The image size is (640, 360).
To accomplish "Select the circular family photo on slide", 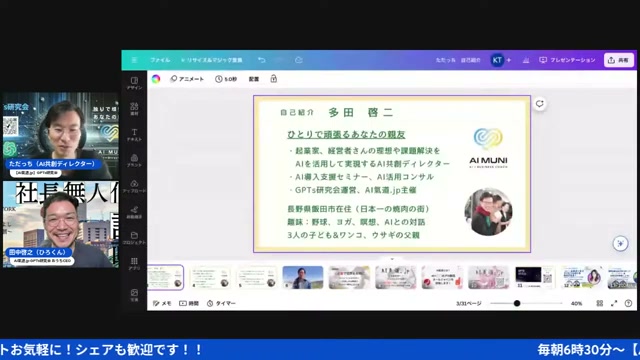I will (x=489, y=212).
